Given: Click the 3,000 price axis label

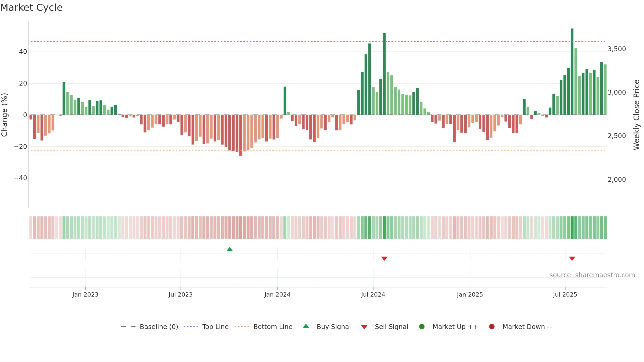Looking at the screenshot, I should coord(617,93).
